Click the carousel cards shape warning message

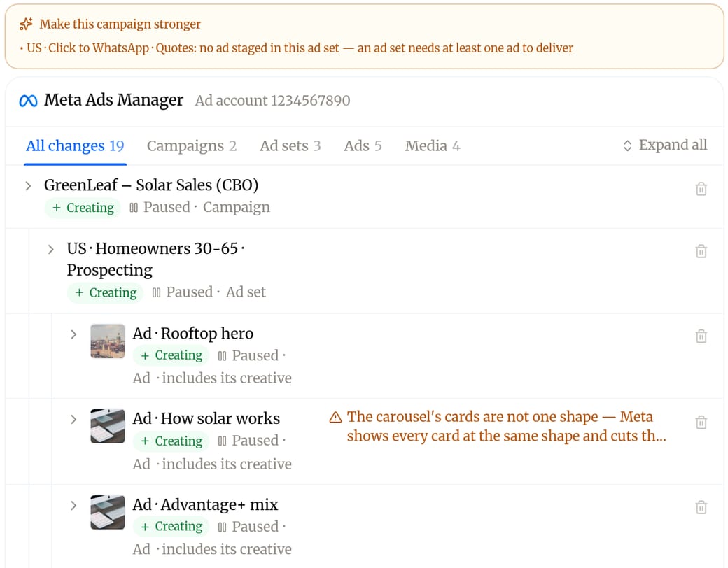click(x=507, y=426)
